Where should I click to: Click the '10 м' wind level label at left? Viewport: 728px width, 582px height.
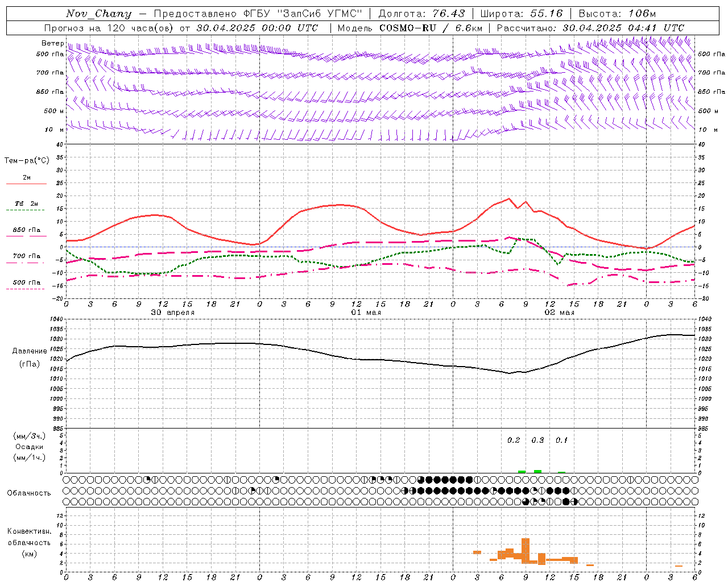55,130
